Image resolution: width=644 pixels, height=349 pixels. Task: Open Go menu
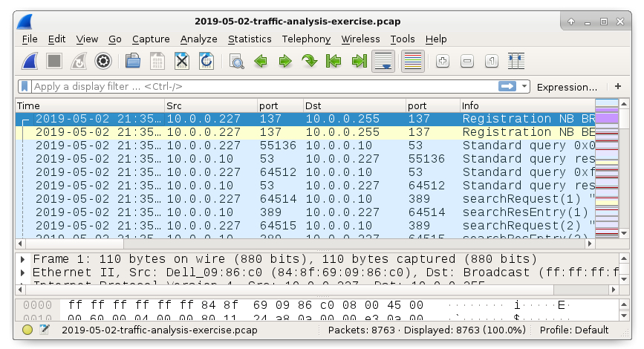point(115,39)
